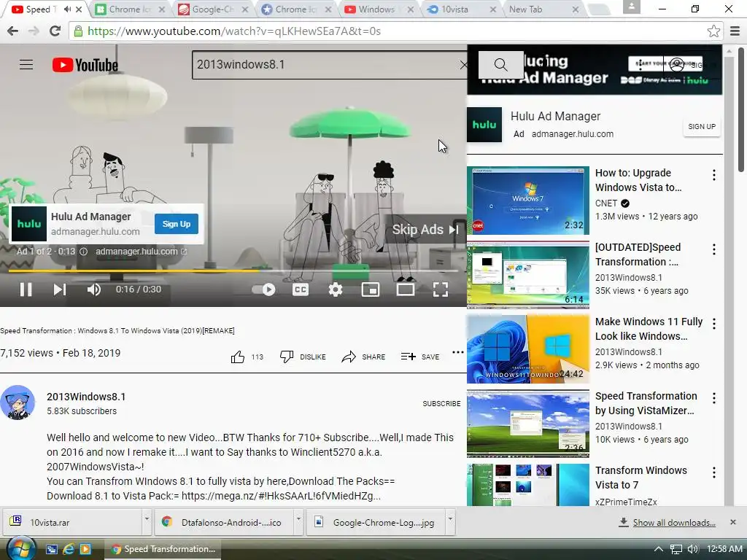The image size is (747, 560).
Task: Open the OUTDATED Speed Transformation video title
Action: pos(638,254)
